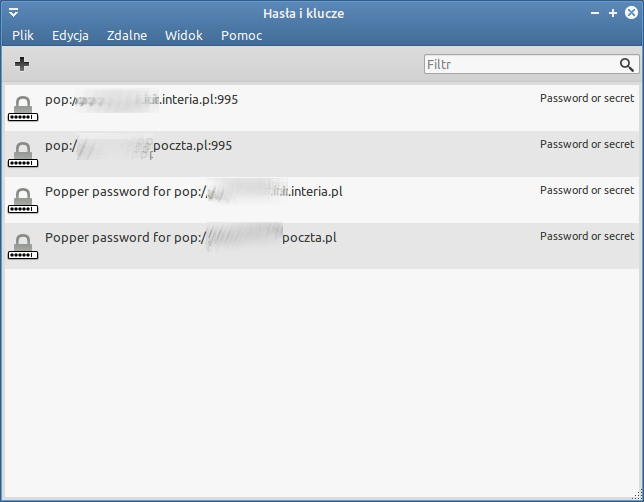Open the Pomoc menu
The image size is (644, 502).
click(242, 35)
